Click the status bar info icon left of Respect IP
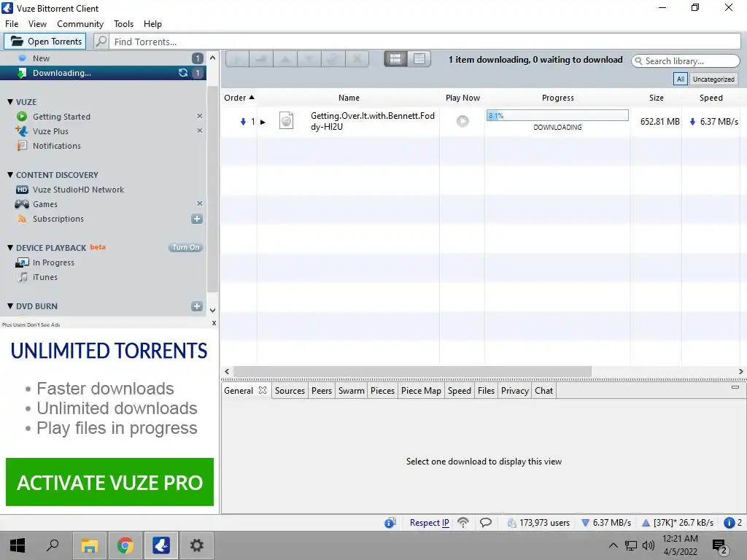 (390, 522)
